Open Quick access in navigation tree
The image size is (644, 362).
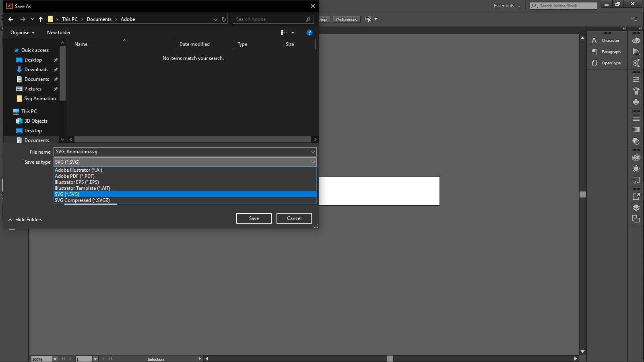click(31, 50)
